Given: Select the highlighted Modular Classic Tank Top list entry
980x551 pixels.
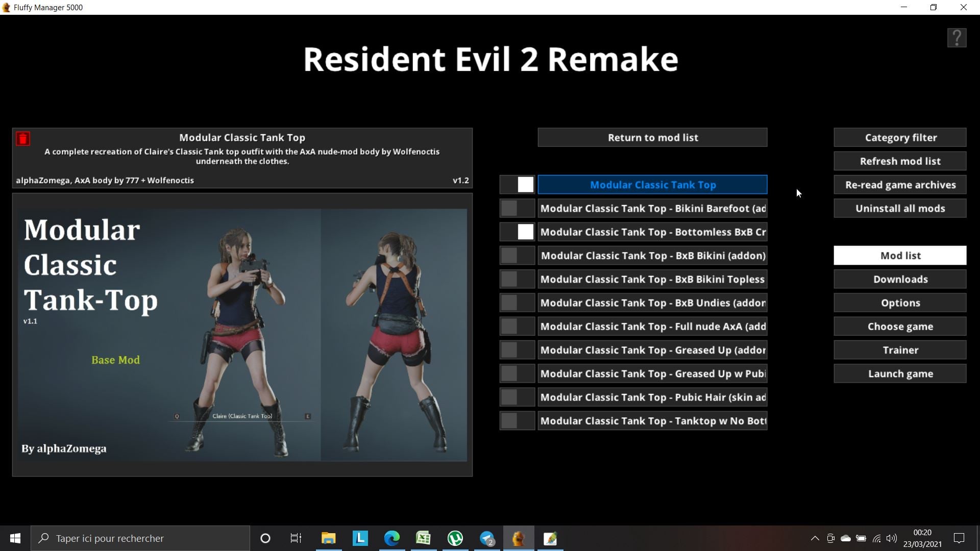Looking at the screenshot, I should [x=652, y=185].
